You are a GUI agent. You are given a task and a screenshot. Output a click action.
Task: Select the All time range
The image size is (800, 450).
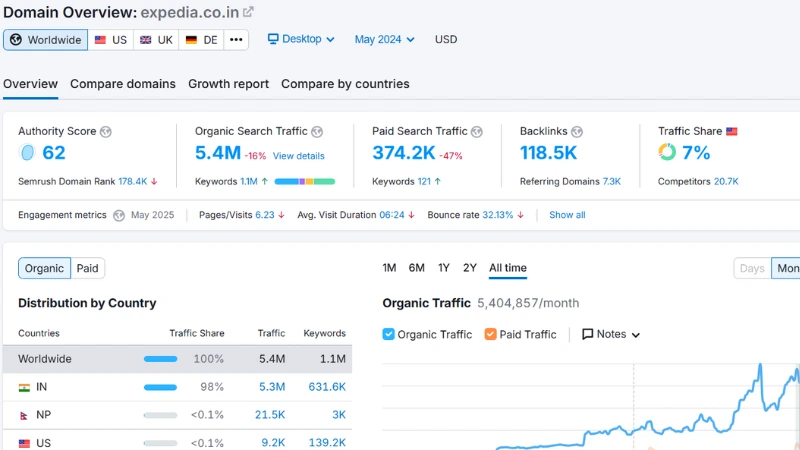(508, 268)
